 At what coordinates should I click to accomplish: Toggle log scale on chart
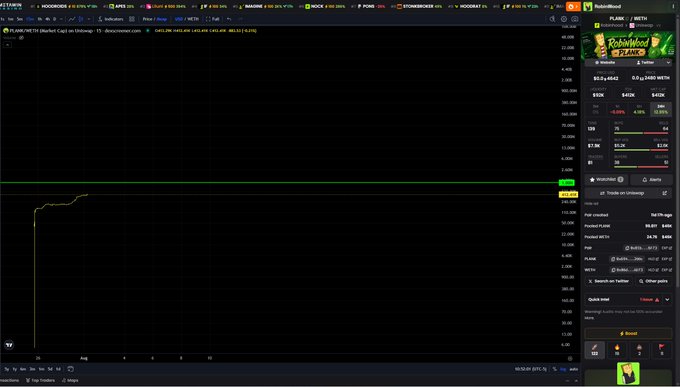point(563,369)
